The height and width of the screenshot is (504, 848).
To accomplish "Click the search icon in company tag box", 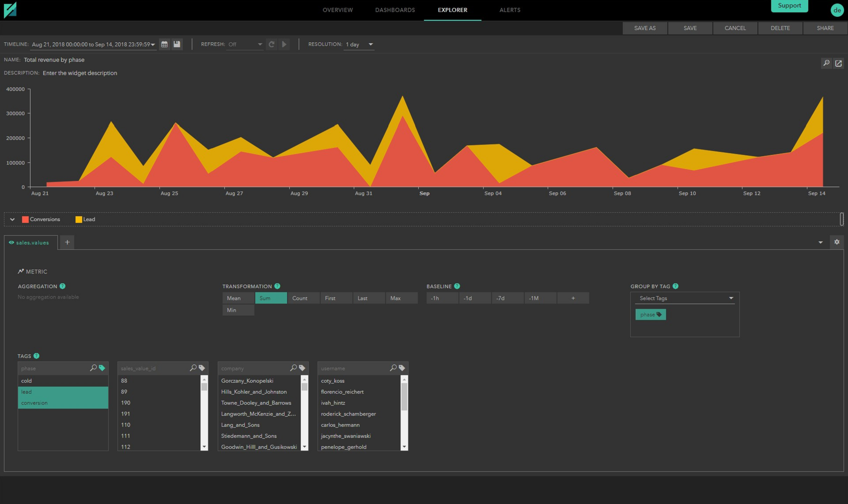I will pyautogui.click(x=294, y=368).
